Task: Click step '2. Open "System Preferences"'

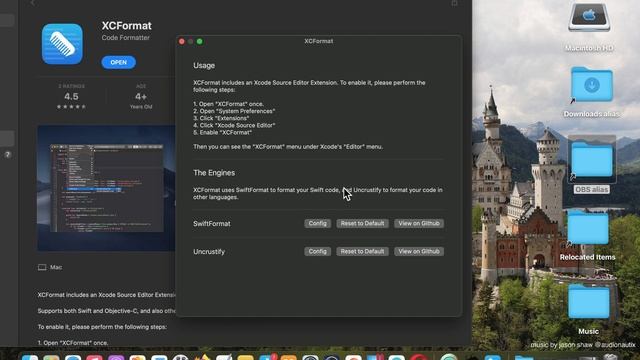Action: pyautogui.click(x=234, y=111)
